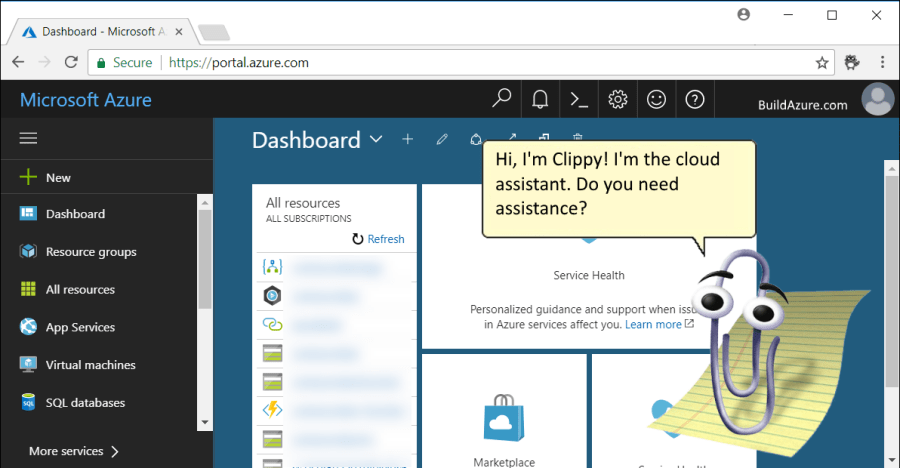Open the Azure portal search magnifier
The width and height of the screenshot is (900, 468).
coord(502,99)
